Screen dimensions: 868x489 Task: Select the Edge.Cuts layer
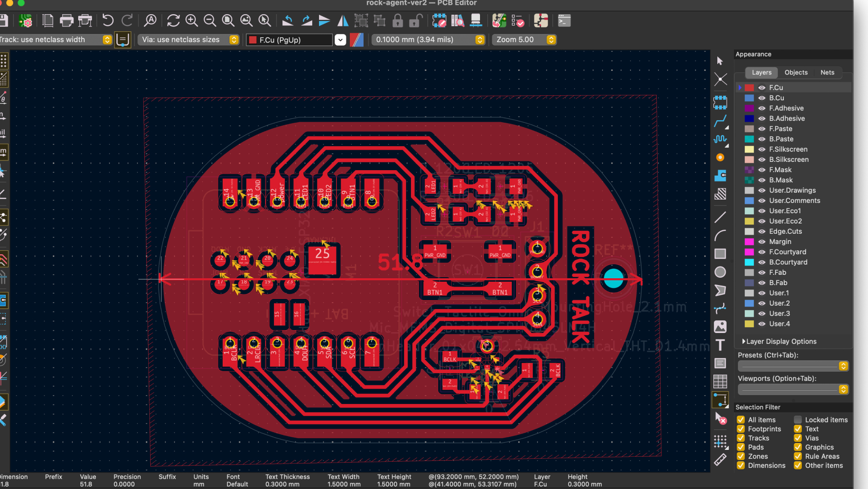(785, 231)
